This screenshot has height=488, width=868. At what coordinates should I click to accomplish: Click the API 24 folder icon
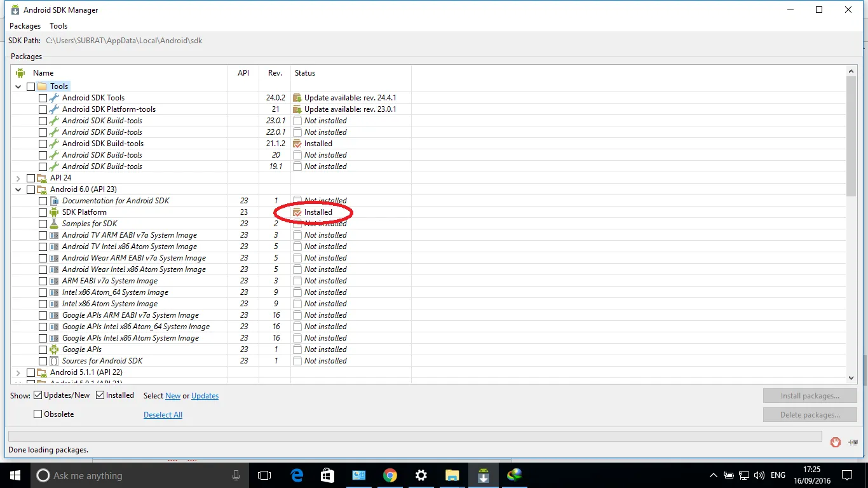[43, 178]
